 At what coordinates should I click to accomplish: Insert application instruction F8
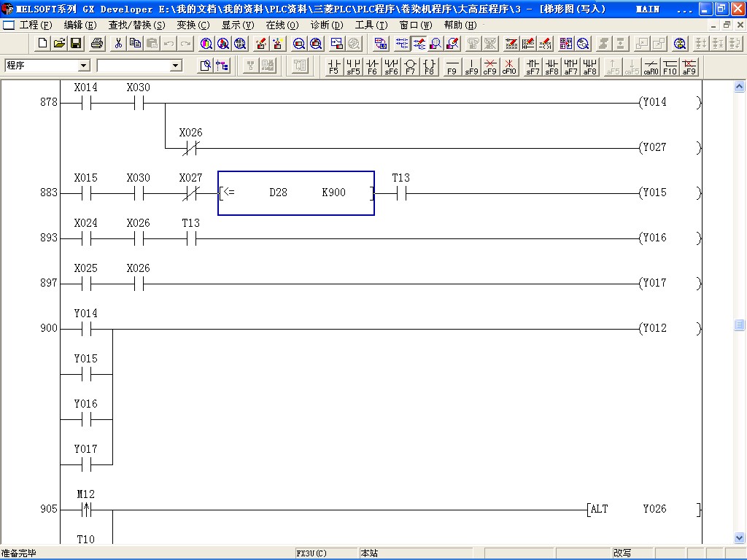click(x=429, y=66)
